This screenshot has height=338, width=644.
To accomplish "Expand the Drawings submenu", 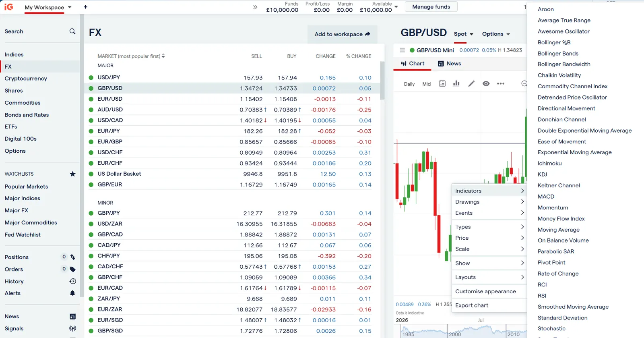I will click(489, 202).
